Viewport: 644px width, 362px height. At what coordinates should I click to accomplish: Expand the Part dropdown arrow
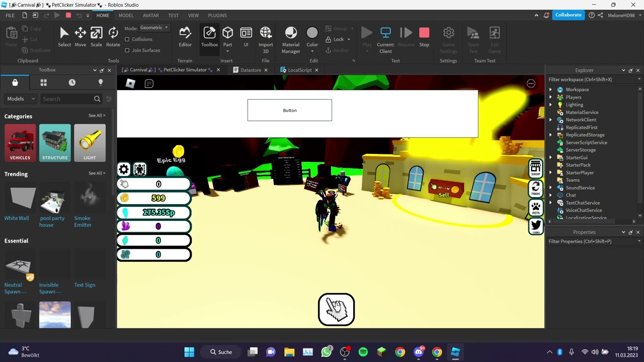click(x=228, y=51)
